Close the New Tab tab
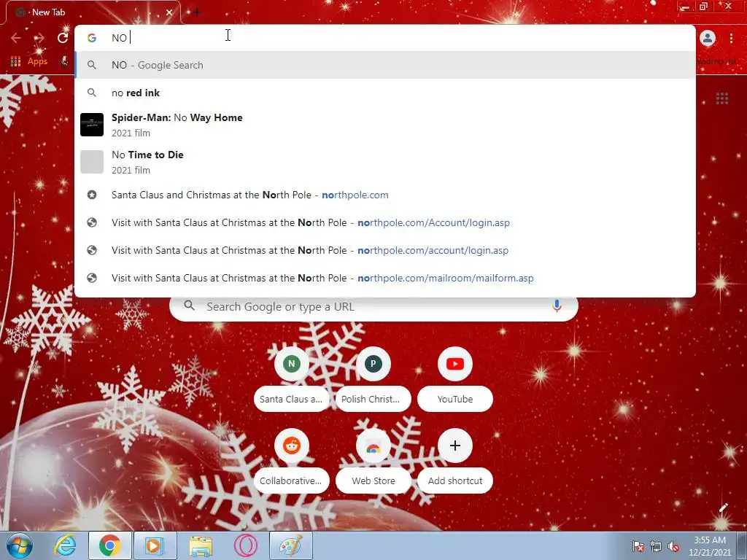This screenshot has height=560, width=747. pyautogui.click(x=169, y=12)
